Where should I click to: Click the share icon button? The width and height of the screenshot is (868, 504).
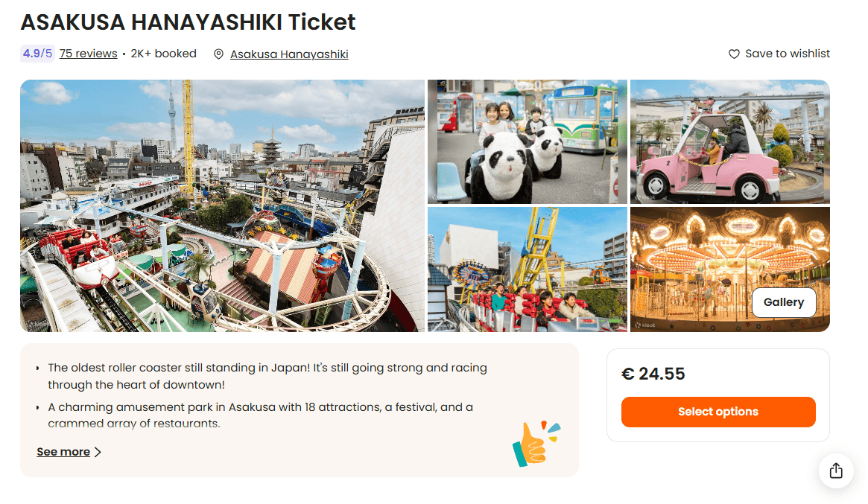click(836, 470)
